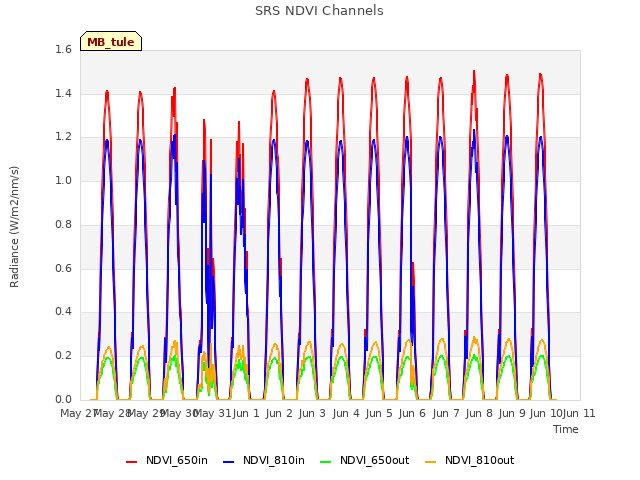Click the Jun 1 x-axis date label
This screenshot has width=640, height=480.
click(x=246, y=413)
